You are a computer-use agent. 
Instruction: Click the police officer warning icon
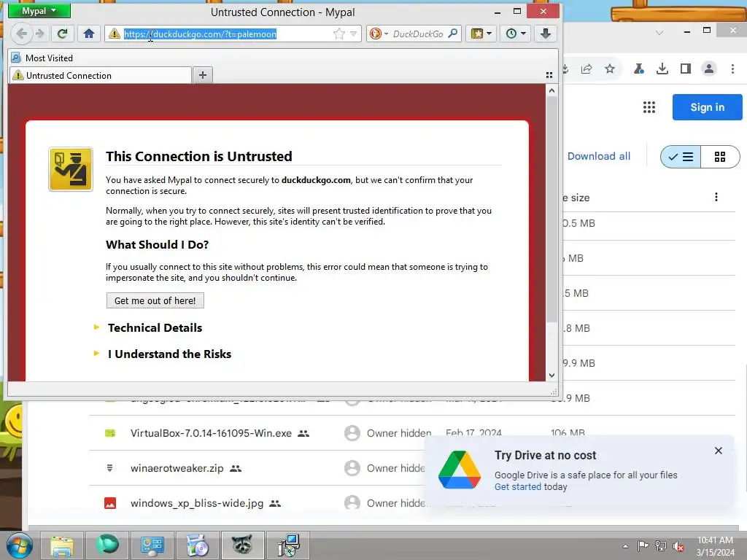tap(71, 169)
